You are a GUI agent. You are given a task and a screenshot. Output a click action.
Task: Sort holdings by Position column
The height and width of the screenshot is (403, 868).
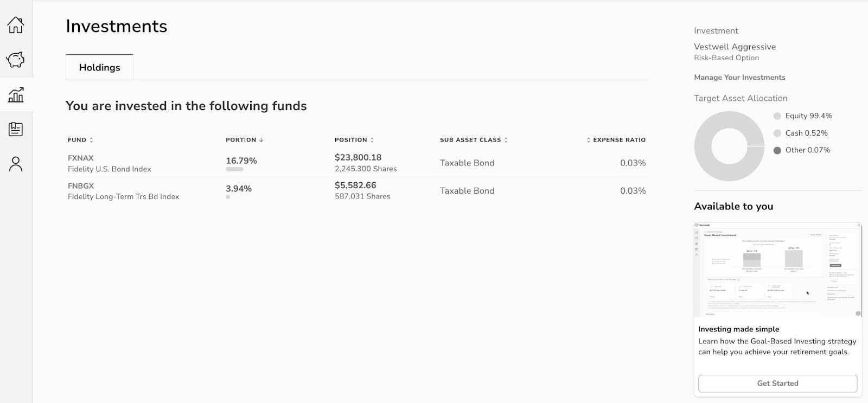coord(354,140)
